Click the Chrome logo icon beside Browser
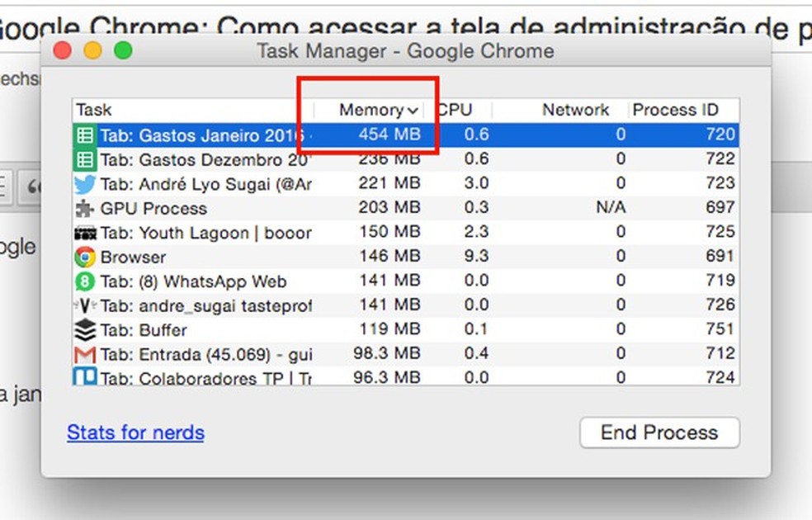Screen dimensions: 812x520 tap(85, 257)
